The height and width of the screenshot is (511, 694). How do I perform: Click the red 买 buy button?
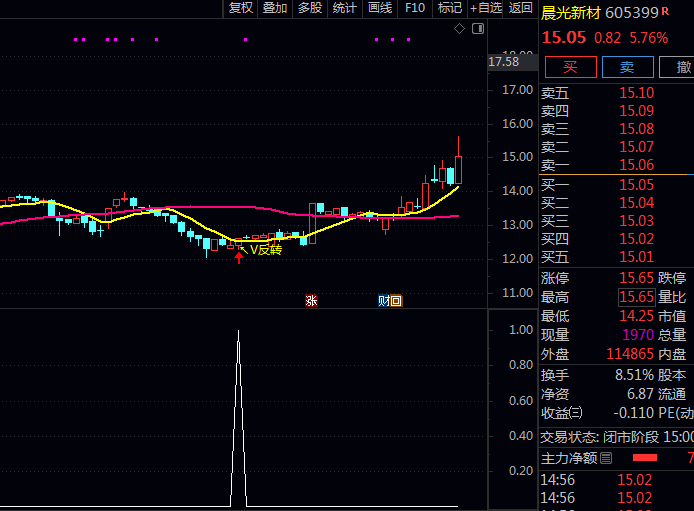tap(571, 67)
